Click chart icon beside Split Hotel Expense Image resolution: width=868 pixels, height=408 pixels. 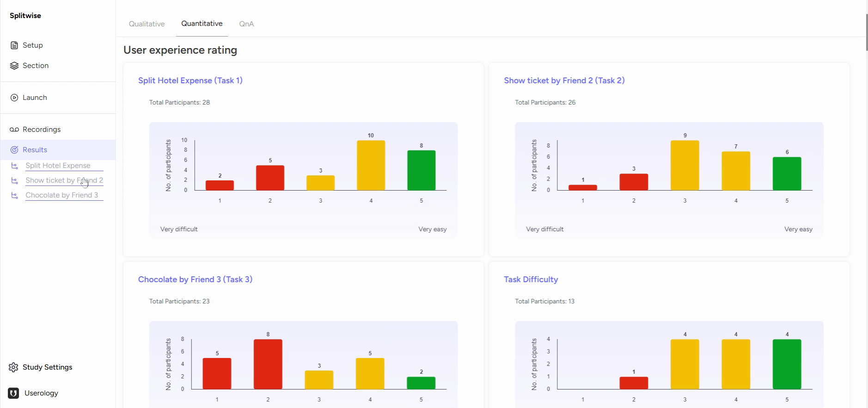tap(15, 166)
